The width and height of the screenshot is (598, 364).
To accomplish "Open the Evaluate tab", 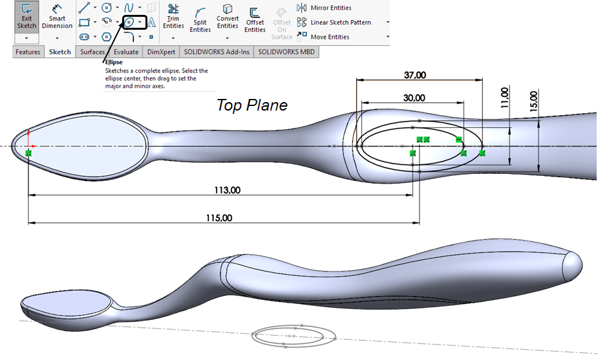I will pyautogui.click(x=125, y=52).
